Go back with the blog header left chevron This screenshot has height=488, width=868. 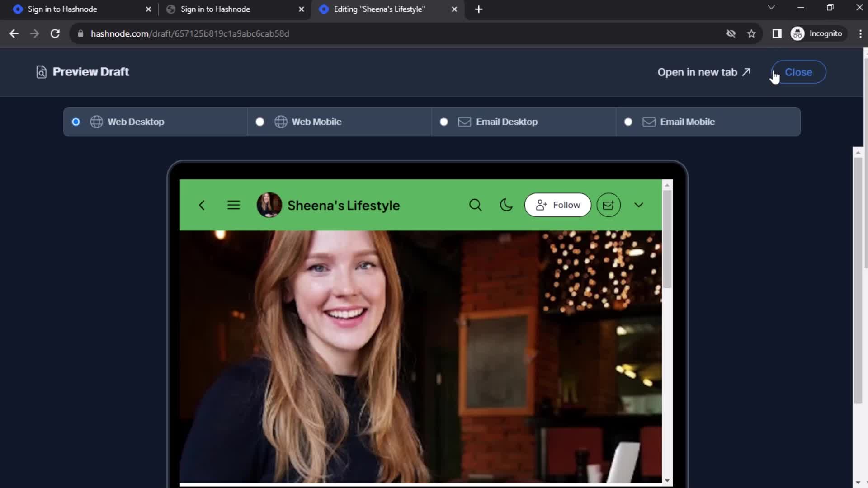tap(202, 205)
